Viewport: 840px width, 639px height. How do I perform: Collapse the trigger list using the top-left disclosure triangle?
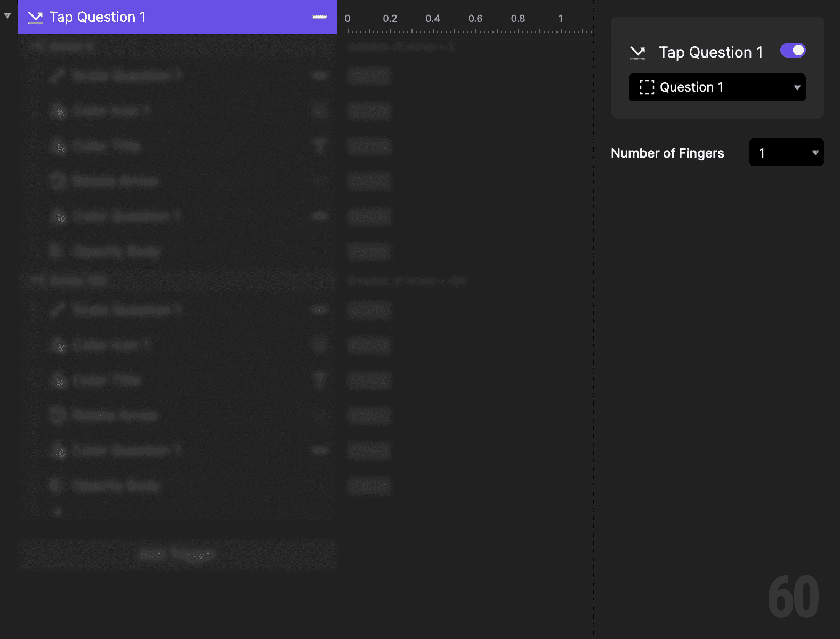(7, 15)
